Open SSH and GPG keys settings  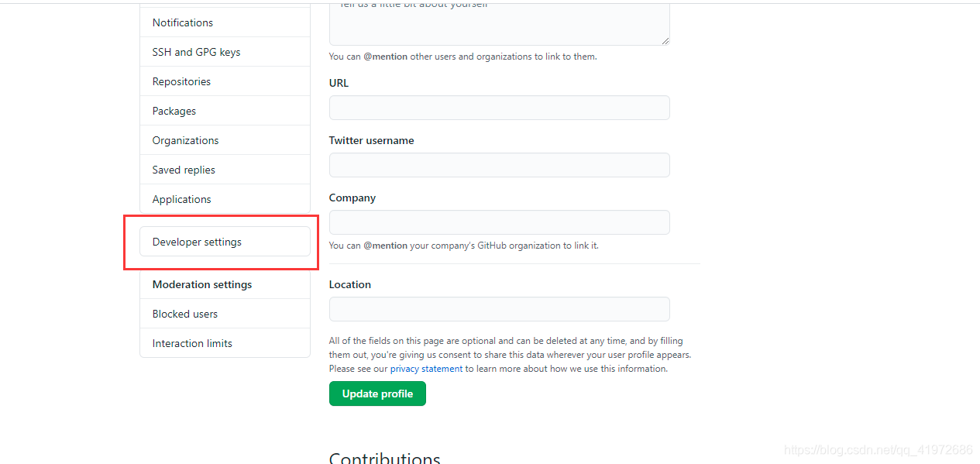point(196,51)
